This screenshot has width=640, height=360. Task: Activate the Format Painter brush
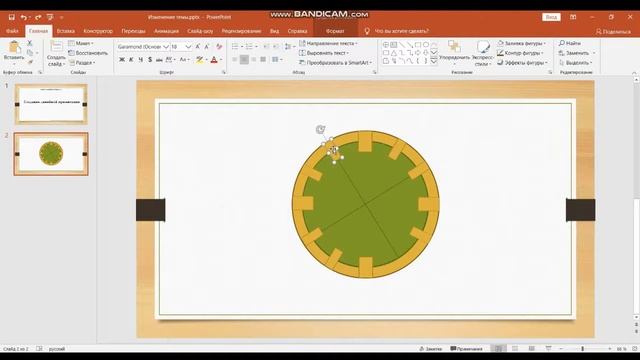(30, 62)
